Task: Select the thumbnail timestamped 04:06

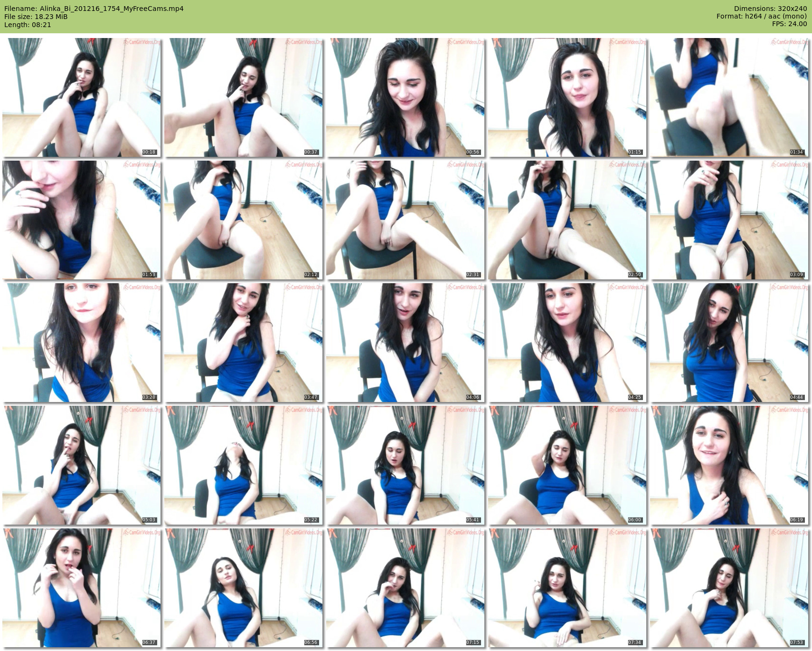Action: [x=405, y=343]
